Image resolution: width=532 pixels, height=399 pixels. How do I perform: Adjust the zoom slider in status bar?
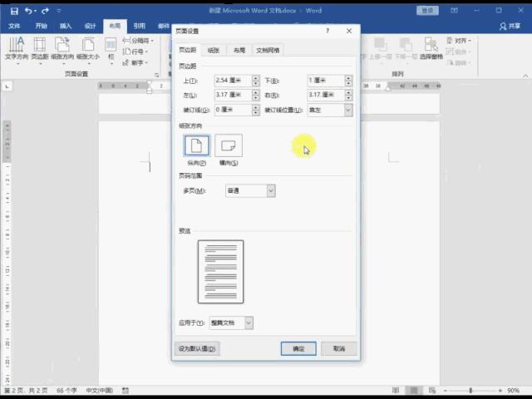(470, 391)
